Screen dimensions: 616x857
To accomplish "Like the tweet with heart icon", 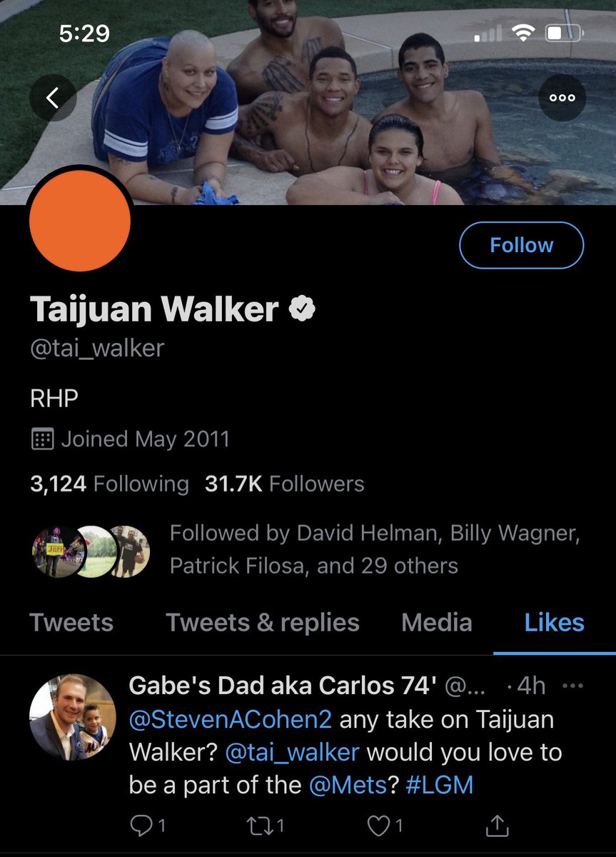I will 385,826.
